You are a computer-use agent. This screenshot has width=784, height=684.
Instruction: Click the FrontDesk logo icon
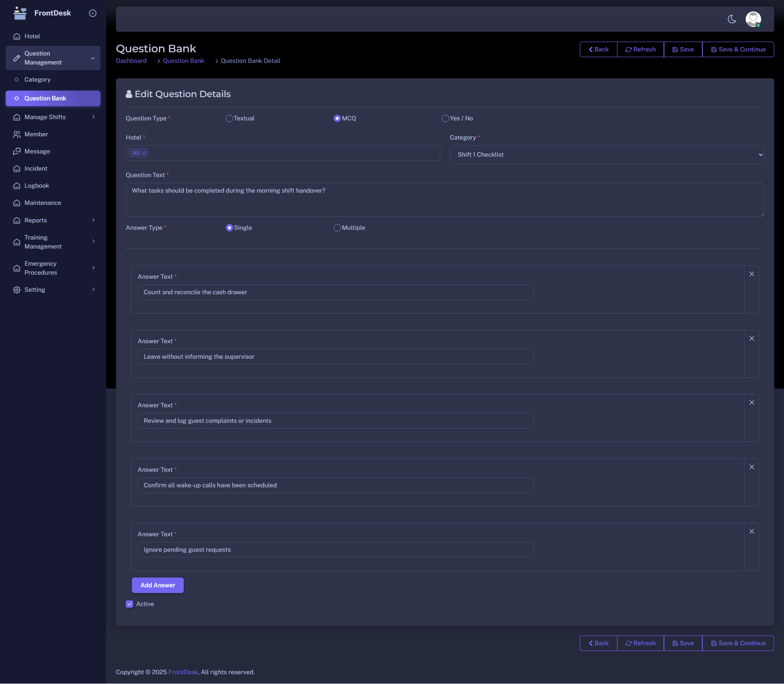(20, 13)
